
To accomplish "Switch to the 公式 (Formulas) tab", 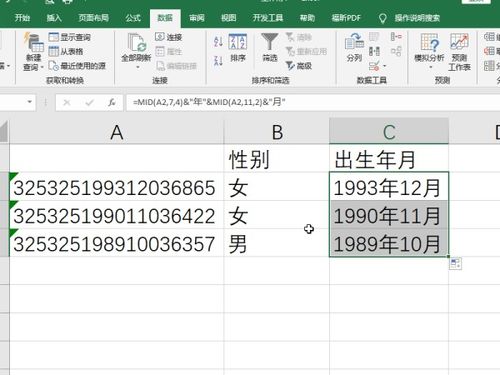I will pyautogui.click(x=133, y=18).
